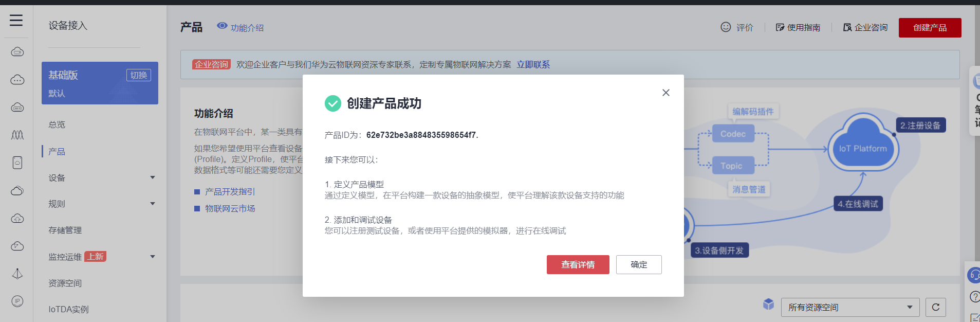980x322 pixels.
Task: Select 产品 in sidebar
Action: [x=57, y=152]
